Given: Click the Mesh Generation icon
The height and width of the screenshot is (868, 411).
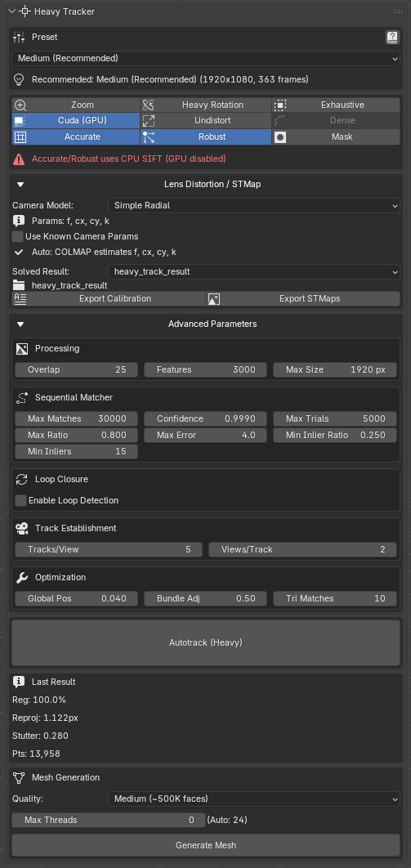Looking at the screenshot, I should 20,778.
